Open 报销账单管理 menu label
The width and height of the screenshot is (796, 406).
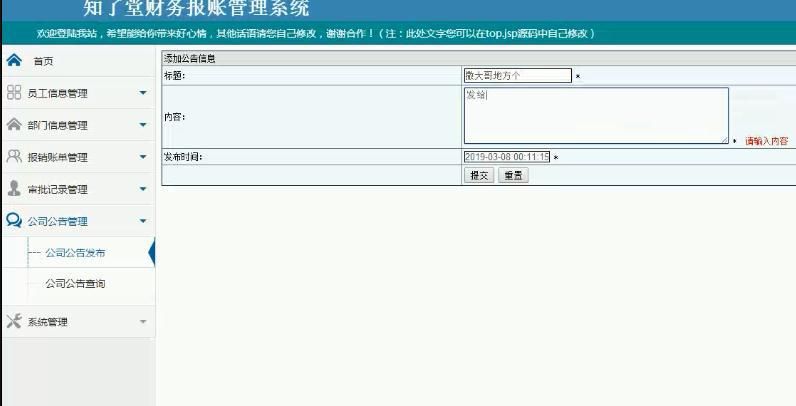tap(57, 157)
